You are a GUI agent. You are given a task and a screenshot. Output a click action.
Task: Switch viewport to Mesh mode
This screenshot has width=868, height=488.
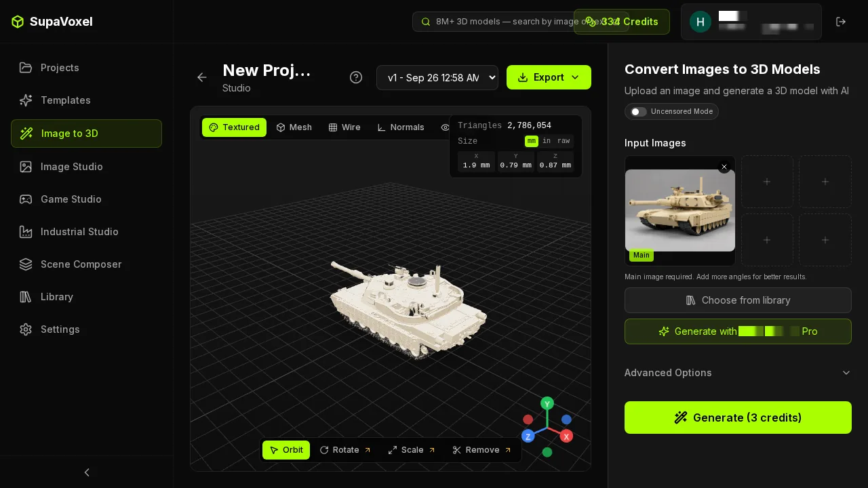pos(294,127)
